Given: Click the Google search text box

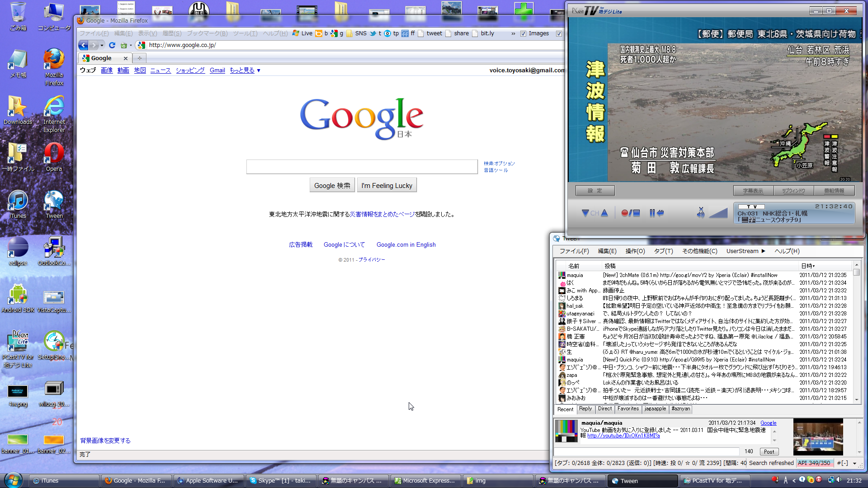Looking at the screenshot, I should 362,167.
